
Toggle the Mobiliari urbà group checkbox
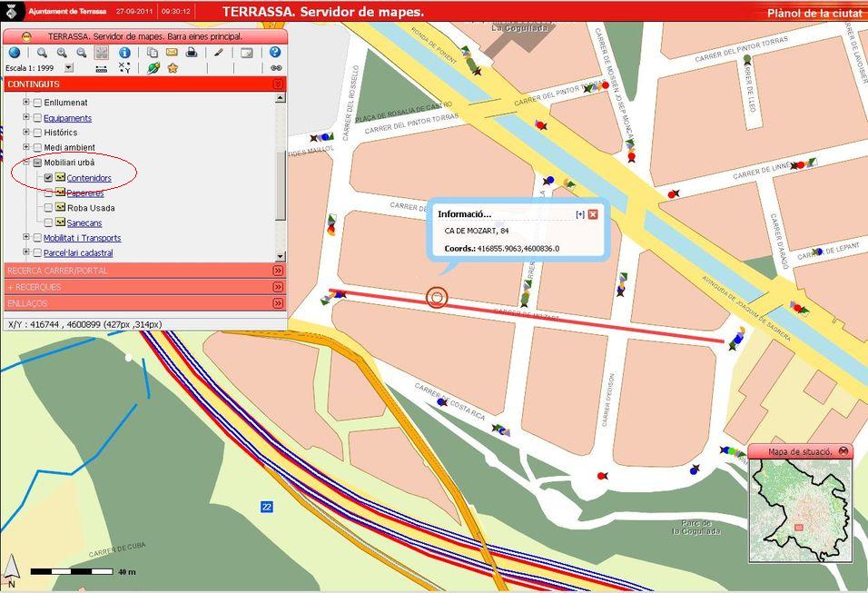pos(37,163)
